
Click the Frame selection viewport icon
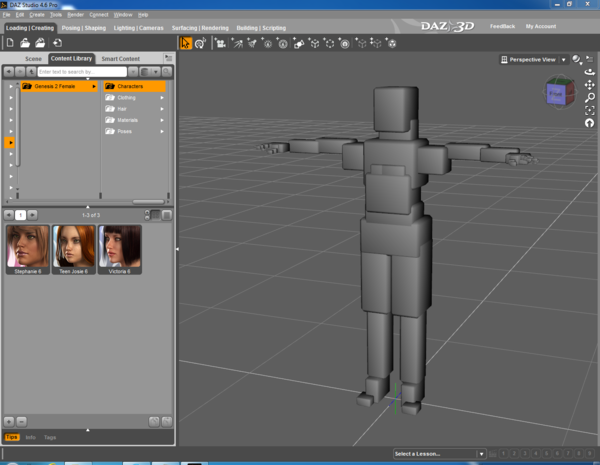coord(590,111)
